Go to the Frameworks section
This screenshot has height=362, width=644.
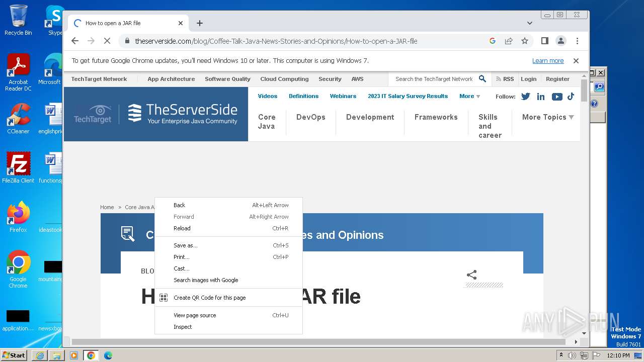[436, 117]
